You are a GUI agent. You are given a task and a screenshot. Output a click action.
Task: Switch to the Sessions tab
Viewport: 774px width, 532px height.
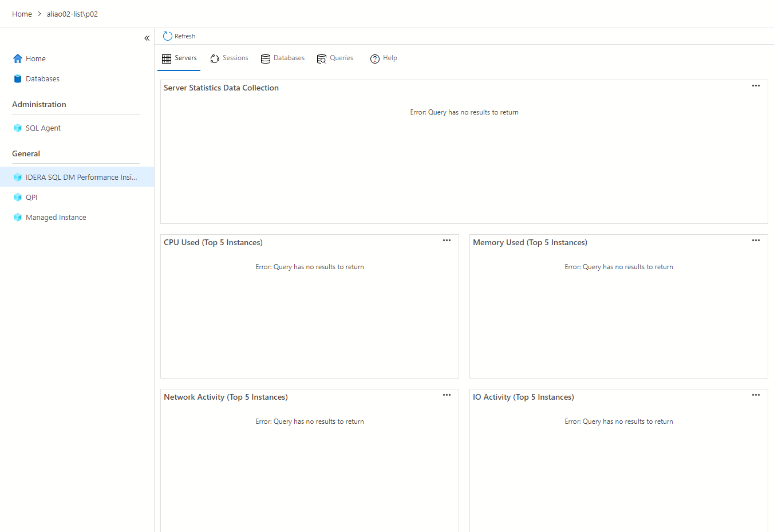[229, 58]
